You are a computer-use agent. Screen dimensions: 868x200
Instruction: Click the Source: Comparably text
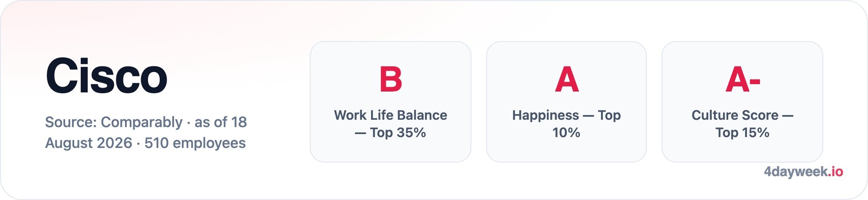pyautogui.click(x=114, y=122)
